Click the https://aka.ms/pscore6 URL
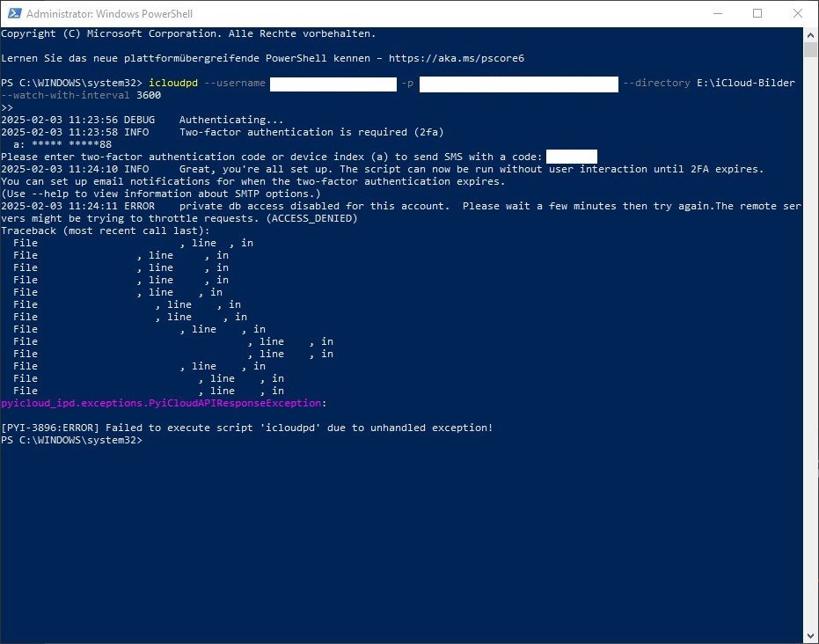819x644 pixels. pos(456,58)
